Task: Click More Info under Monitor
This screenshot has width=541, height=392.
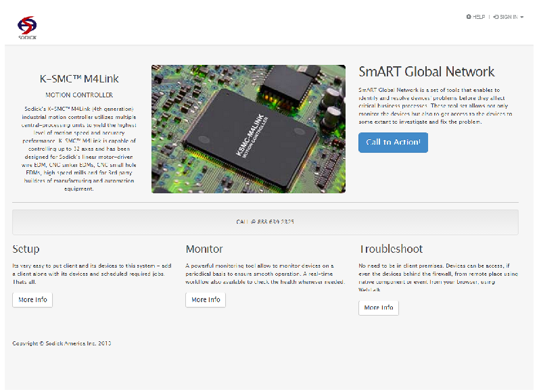Action: [206, 299]
